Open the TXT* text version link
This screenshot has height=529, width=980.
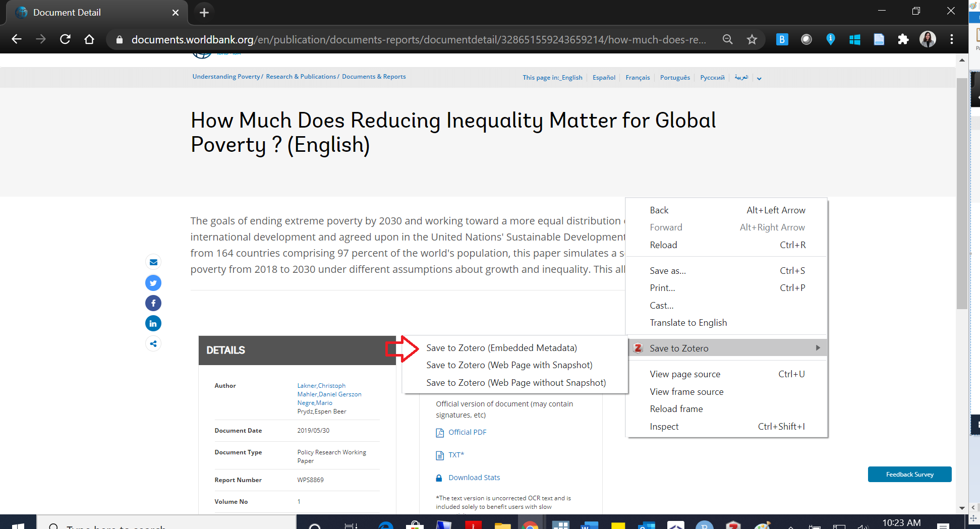(456, 455)
